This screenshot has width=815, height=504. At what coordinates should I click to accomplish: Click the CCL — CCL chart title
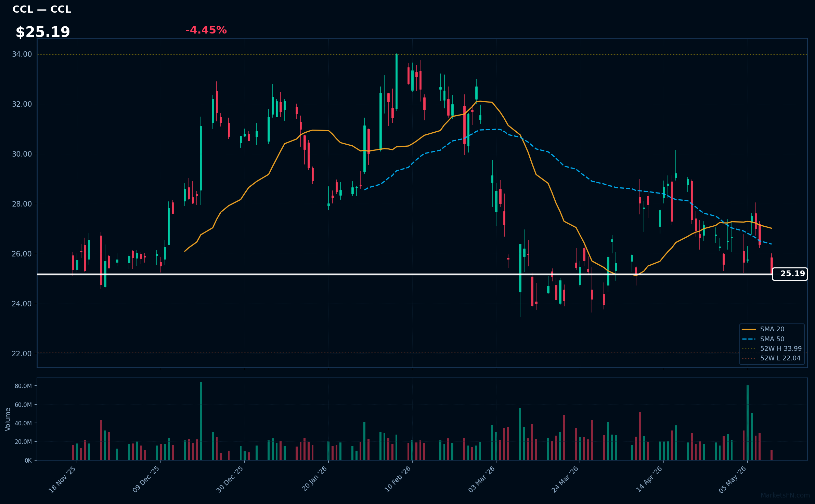tap(42, 9)
